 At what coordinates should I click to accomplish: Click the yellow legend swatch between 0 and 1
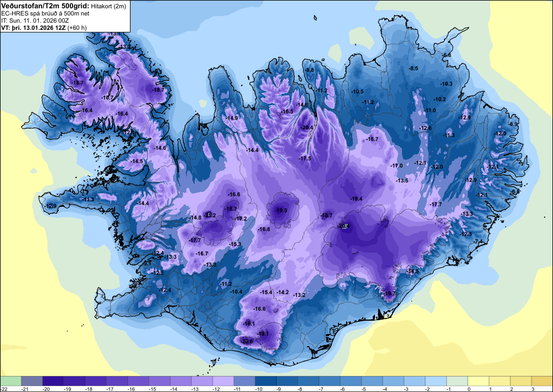click(x=478, y=381)
